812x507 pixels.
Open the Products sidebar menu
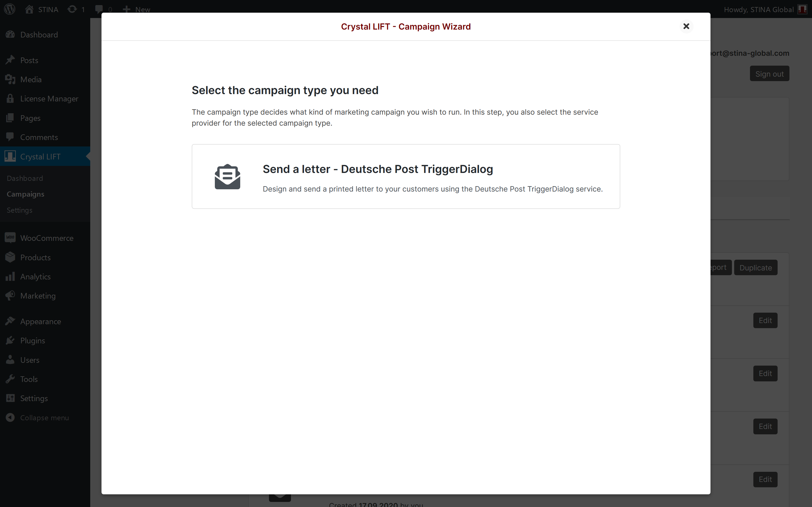click(x=35, y=257)
